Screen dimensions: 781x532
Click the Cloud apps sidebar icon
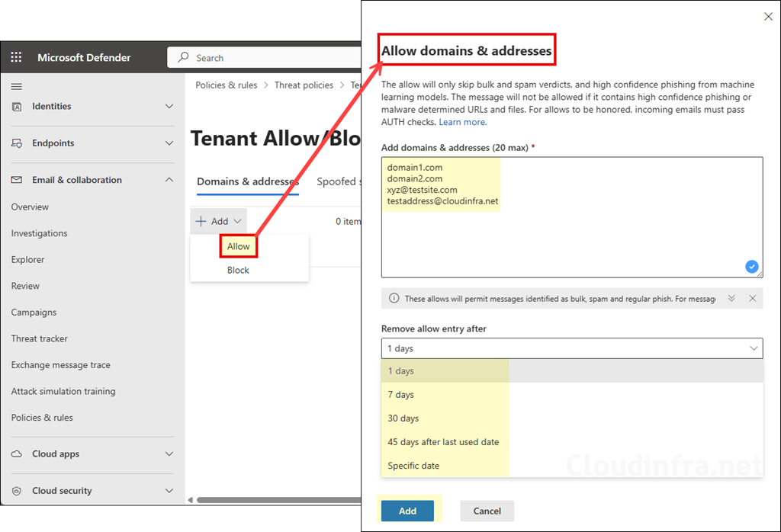point(17,453)
